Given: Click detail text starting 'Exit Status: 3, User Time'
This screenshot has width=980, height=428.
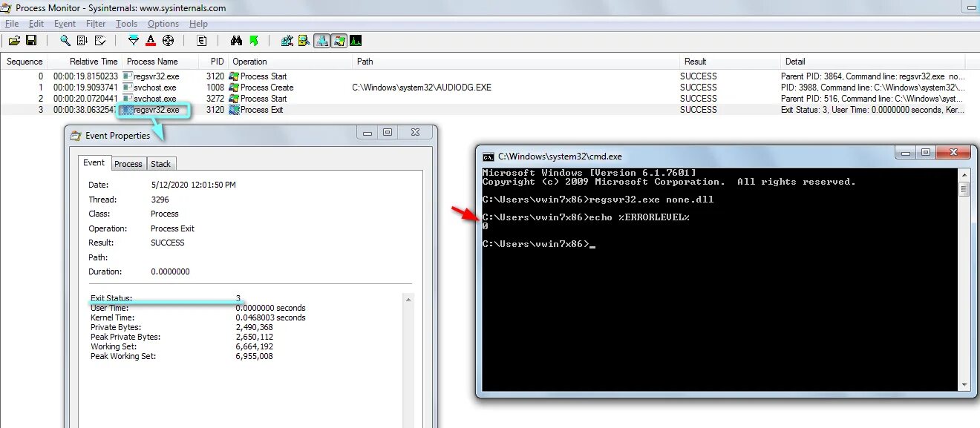Looking at the screenshot, I should click(x=872, y=110).
